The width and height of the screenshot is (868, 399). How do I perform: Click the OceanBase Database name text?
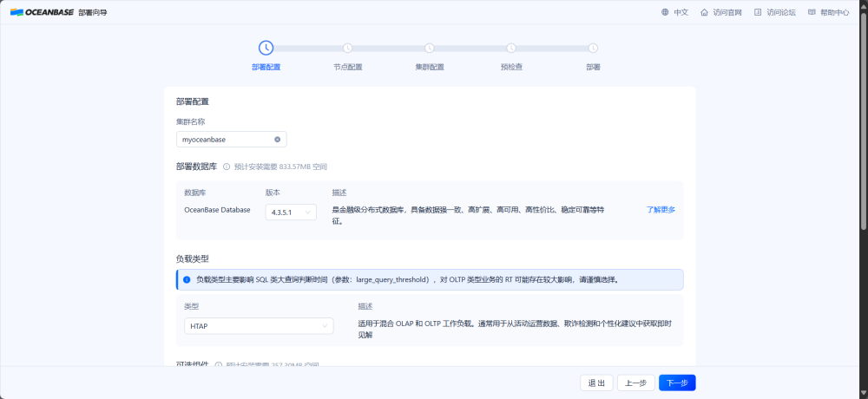217,210
